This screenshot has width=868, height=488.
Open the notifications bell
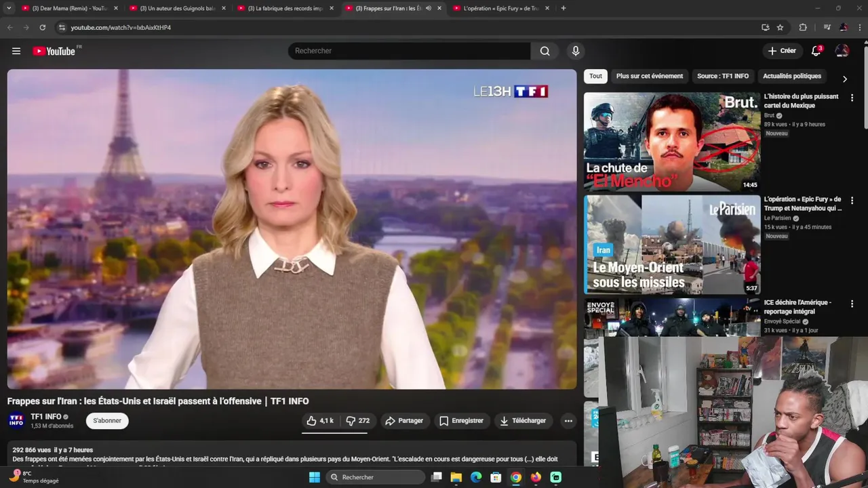[816, 51]
